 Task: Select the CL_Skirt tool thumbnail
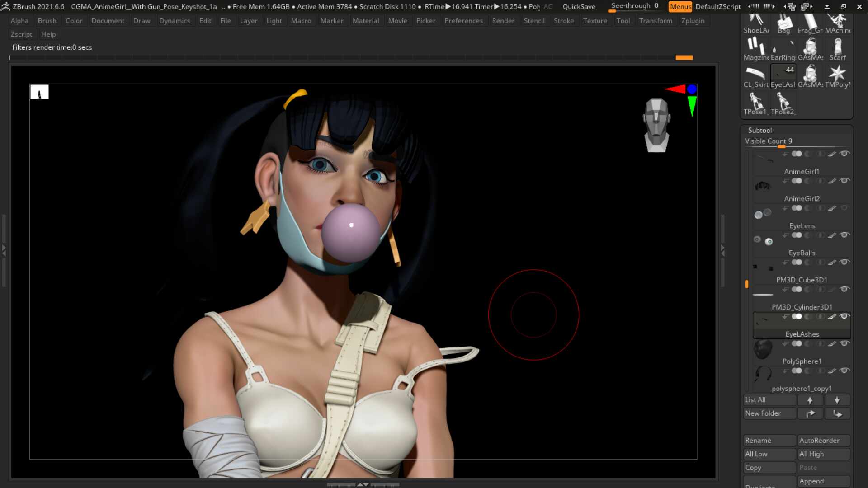[x=756, y=76]
